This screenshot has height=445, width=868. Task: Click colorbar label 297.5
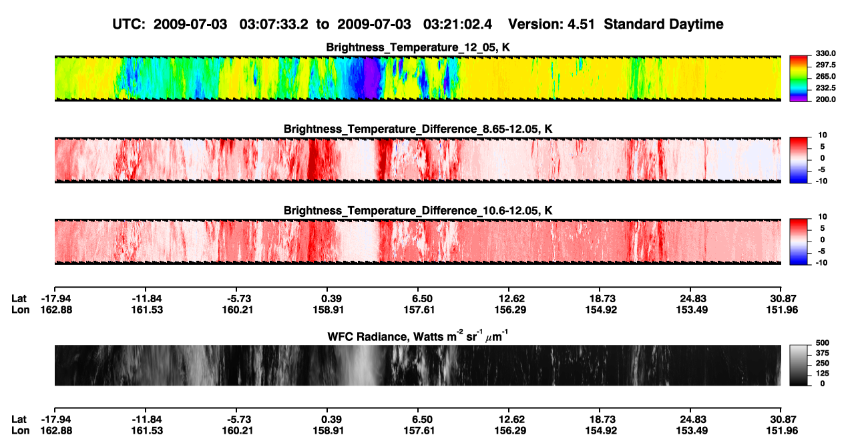826,65
